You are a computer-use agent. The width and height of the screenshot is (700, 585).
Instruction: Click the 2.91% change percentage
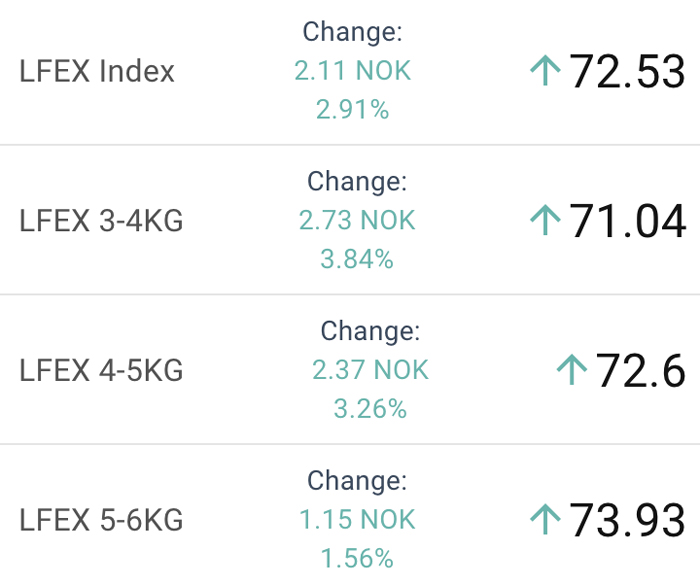tap(353, 109)
